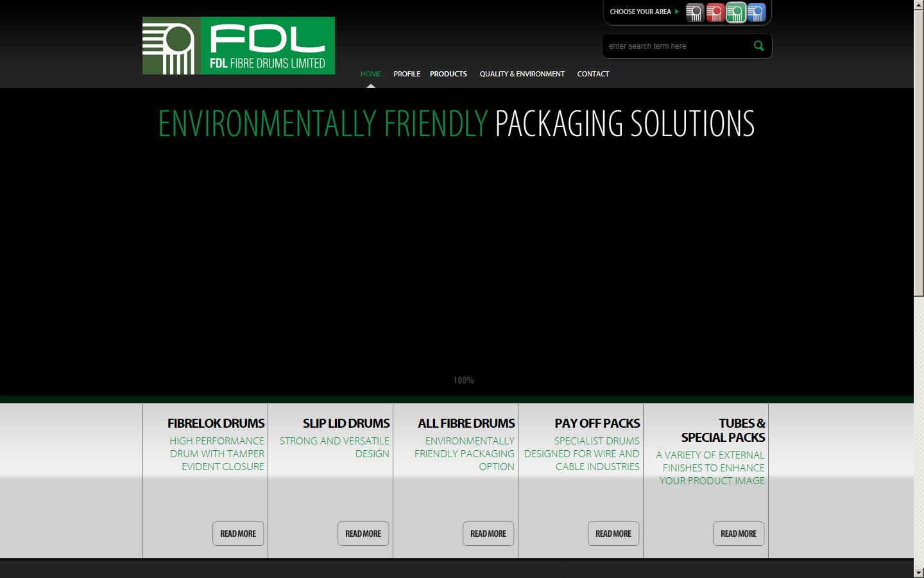The width and height of the screenshot is (924, 578).
Task: Open the HOME tab
Action: tap(370, 73)
